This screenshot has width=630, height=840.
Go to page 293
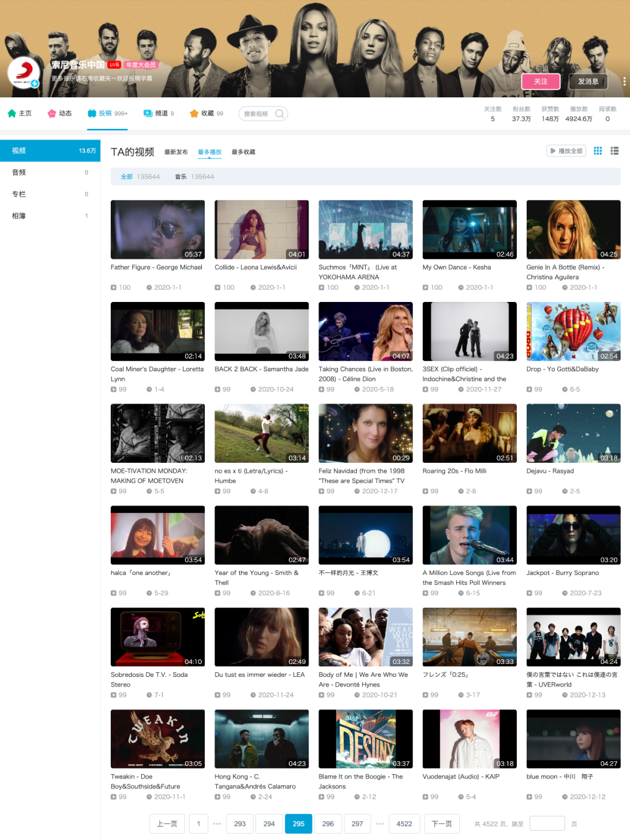click(x=240, y=824)
